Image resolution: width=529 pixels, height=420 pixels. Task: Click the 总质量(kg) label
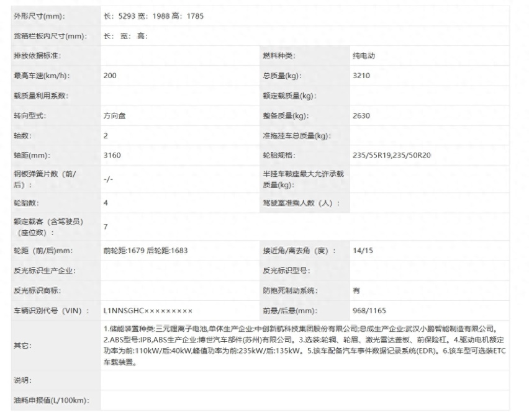coord(282,76)
